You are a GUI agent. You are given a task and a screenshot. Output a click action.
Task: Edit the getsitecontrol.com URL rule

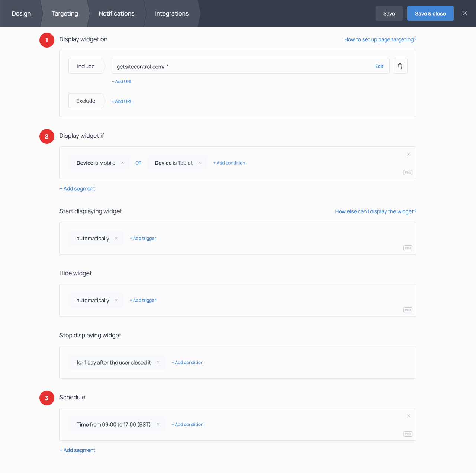click(379, 66)
